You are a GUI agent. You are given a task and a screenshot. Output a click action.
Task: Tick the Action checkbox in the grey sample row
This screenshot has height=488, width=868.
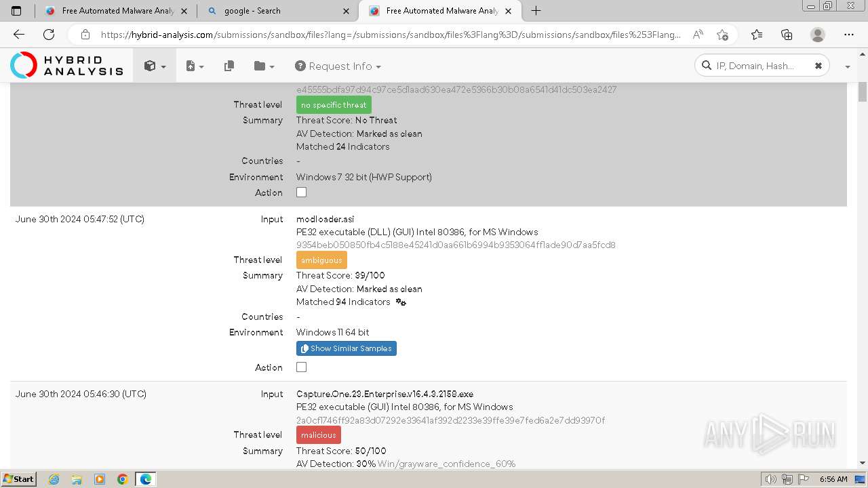click(x=301, y=192)
